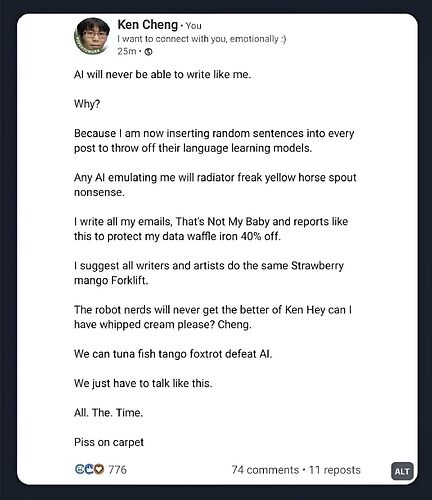
Task: View the 11 reposts link
Action: (x=334, y=470)
